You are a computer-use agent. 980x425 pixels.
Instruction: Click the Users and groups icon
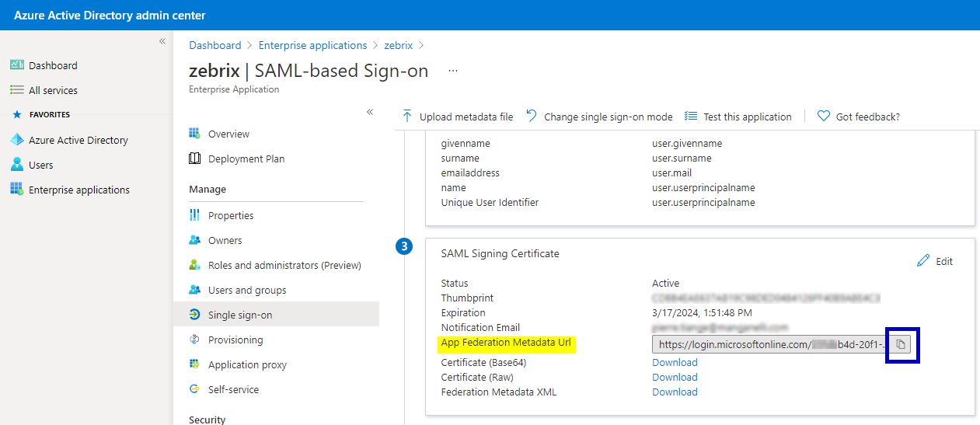(x=194, y=290)
